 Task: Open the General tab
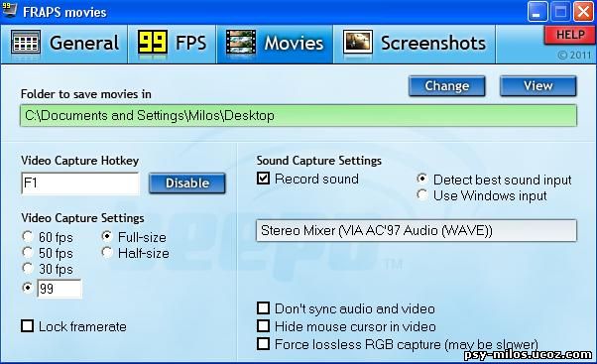(x=63, y=44)
